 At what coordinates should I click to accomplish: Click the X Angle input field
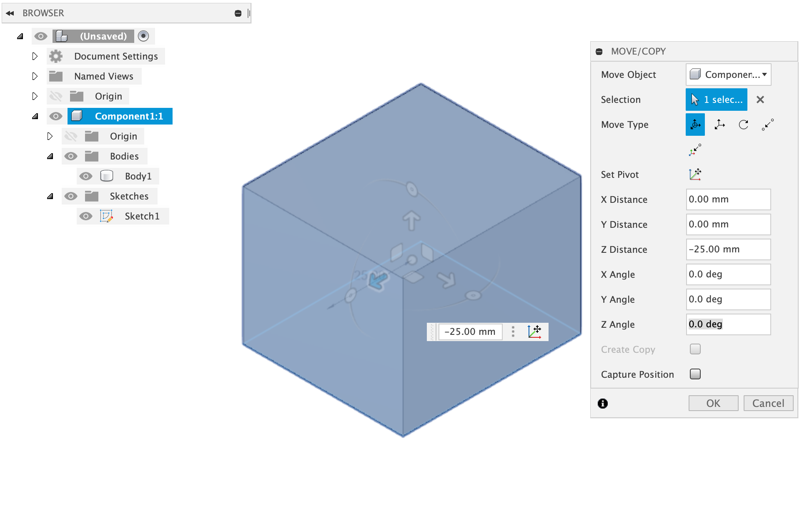tap(728, 274)
